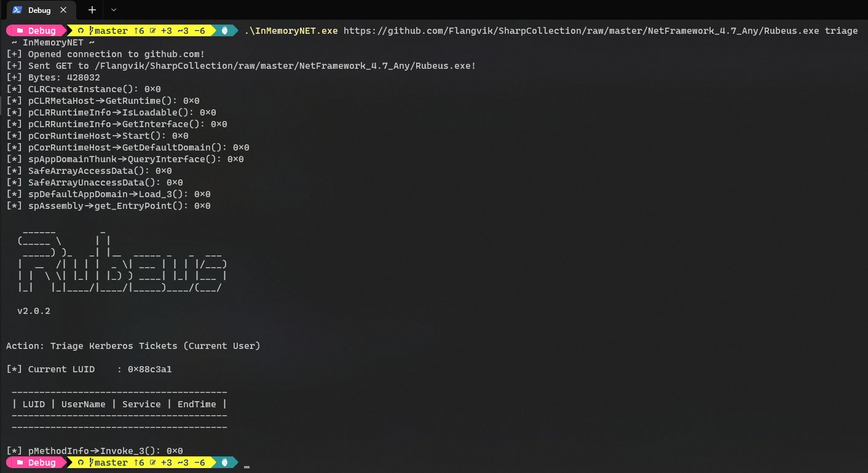The height and width of the screenshot is (473, 868).
Task: Click the 'CLRCreateInstance(): 0x0' line
Action: click(x=84, y=89)
